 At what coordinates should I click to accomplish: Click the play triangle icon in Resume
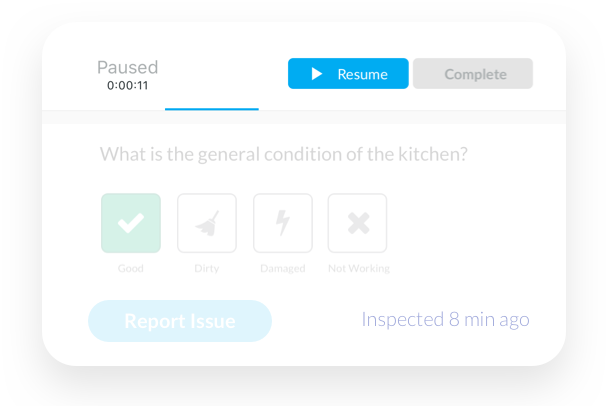[317, 74]
